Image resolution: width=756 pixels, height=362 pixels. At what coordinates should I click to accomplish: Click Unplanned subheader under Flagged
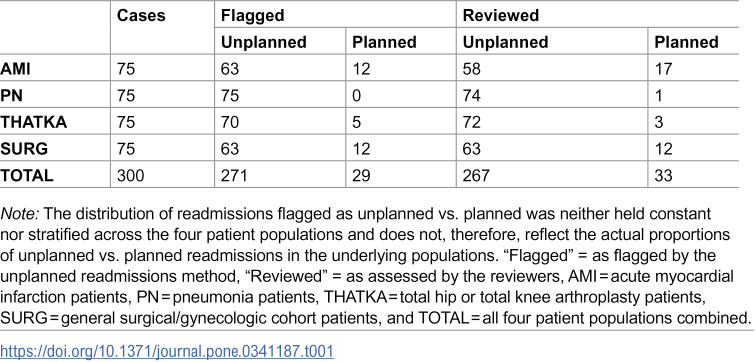tap(264, 42)
